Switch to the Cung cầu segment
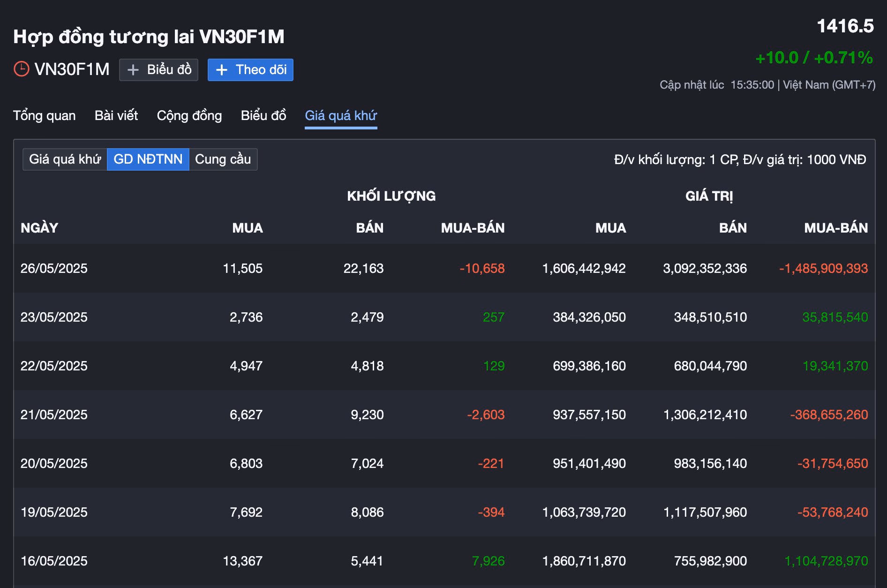Screen dimensions: 887x588 [x=223, y=159]
